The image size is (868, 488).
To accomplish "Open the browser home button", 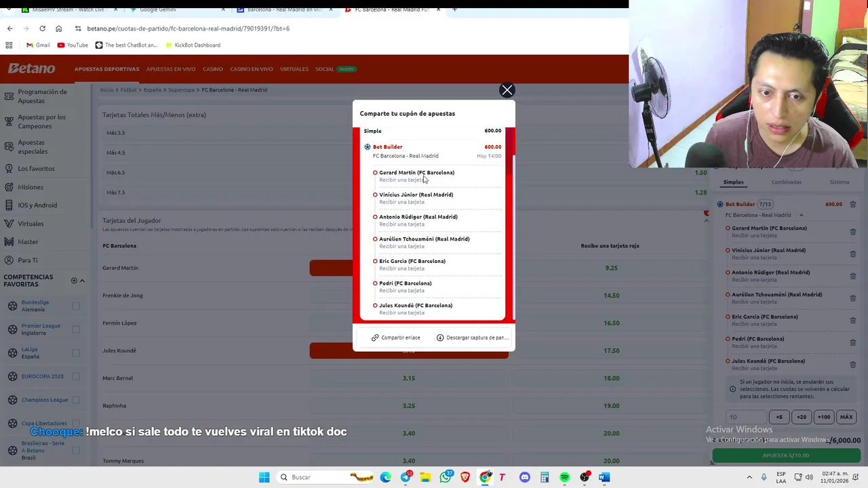I will pos(58,28).
